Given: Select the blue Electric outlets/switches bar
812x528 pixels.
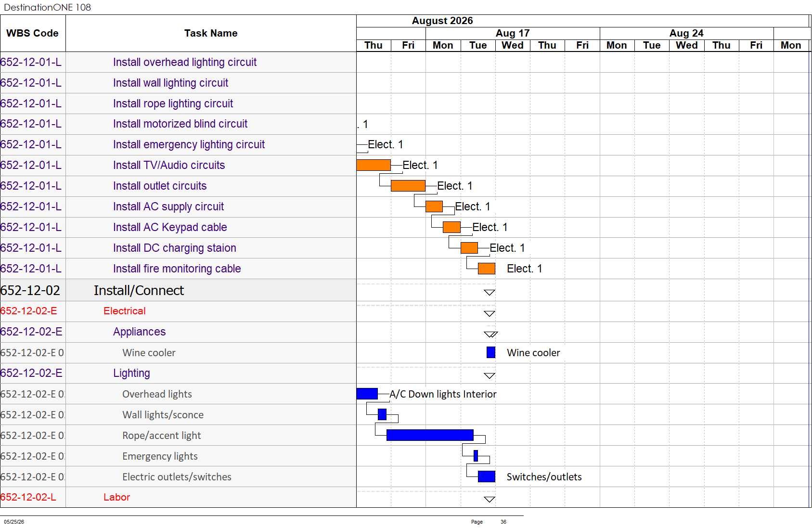Looking at the screenshot, I should click(x=487, y=476).
